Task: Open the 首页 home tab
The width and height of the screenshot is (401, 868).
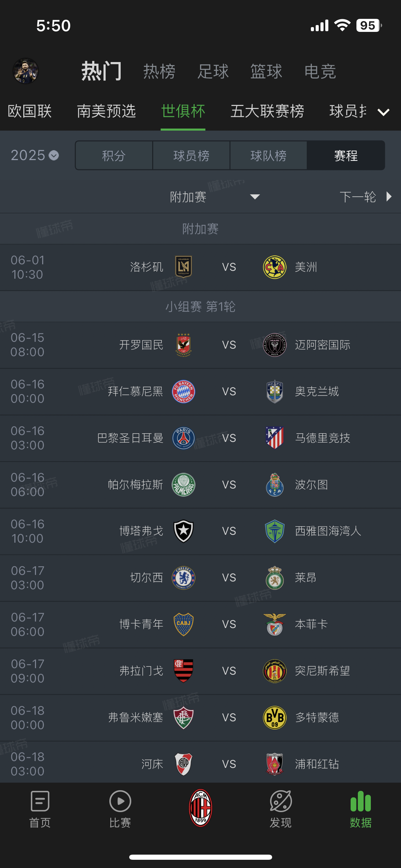Action: [40, 808]
